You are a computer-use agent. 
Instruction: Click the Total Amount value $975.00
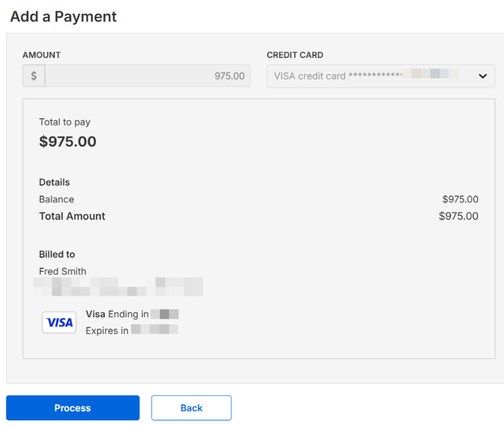click(458, 216)
